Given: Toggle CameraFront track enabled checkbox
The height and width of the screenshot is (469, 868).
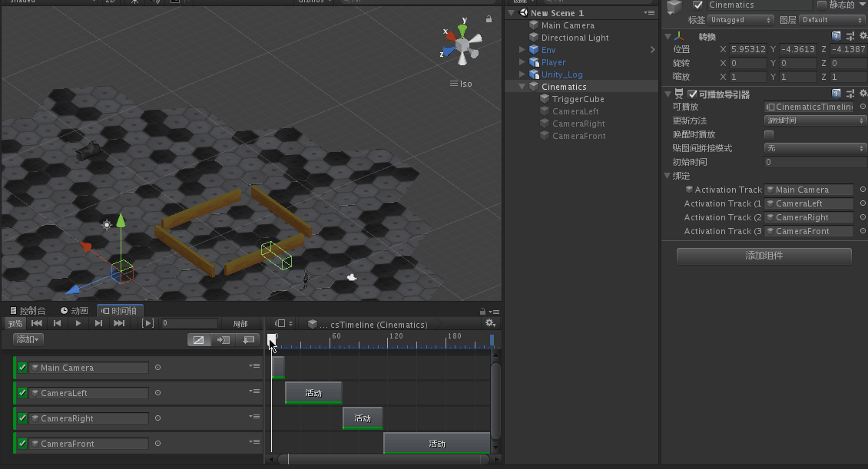Looking at the screenshot, I should [22, 443].
